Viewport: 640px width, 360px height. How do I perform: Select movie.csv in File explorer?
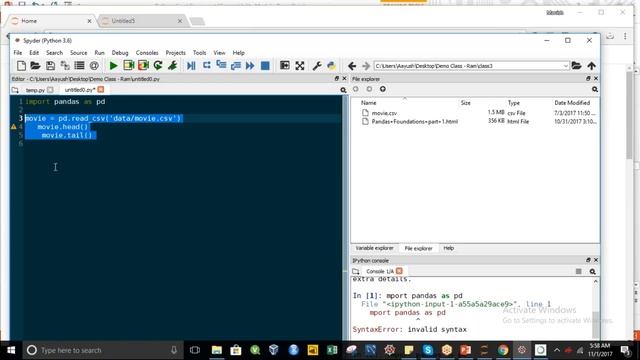click(384, 113)
